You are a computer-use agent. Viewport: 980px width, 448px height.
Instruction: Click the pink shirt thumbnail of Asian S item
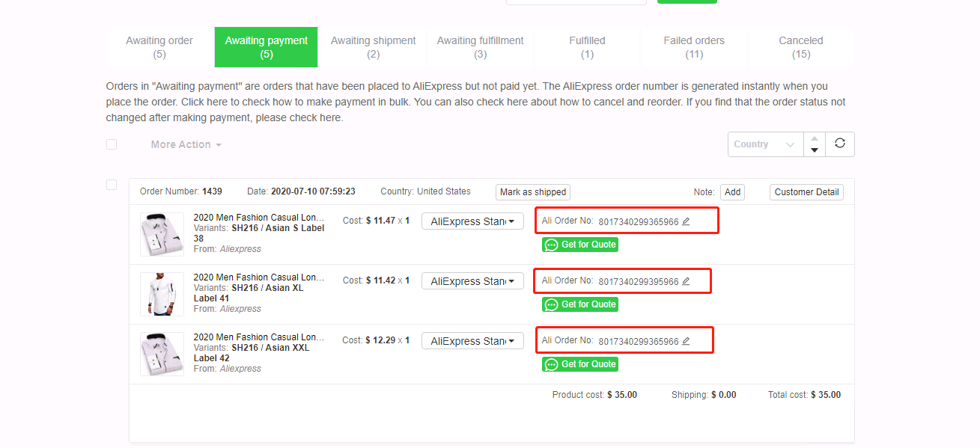tap(162, 235)
